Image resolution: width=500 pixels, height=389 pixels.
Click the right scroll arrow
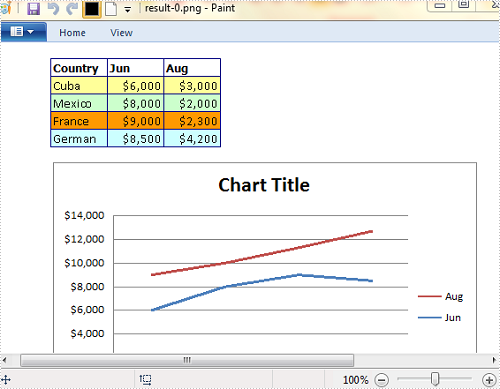tap(495, 360)
